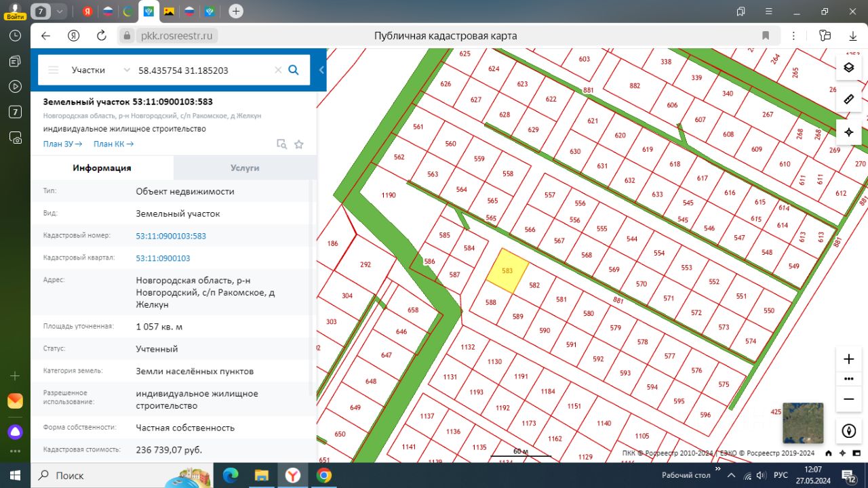Click the coordinates search input field
The width and height of the screenshot is (868, 488).
pos(203,70)
